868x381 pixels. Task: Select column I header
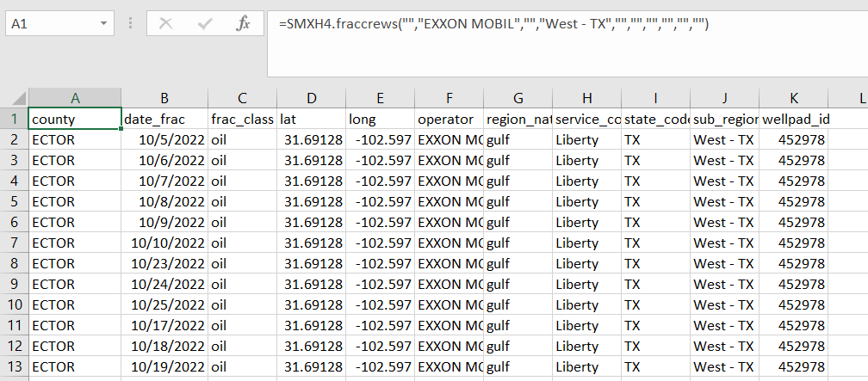tap(656, 98)
